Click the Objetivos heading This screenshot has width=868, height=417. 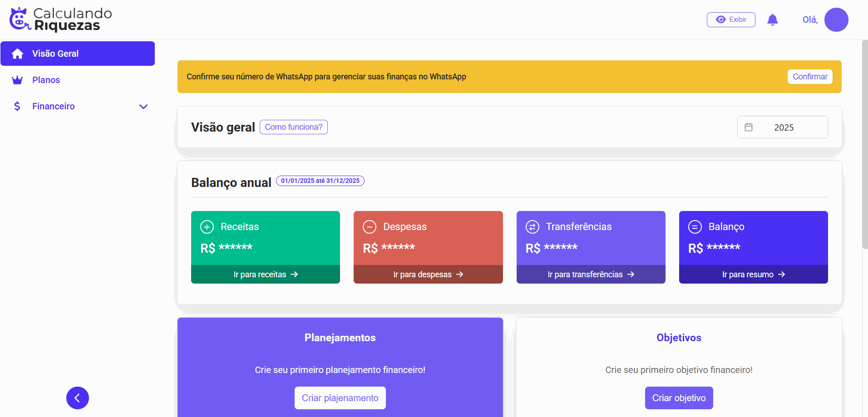(x=679, y=338)
